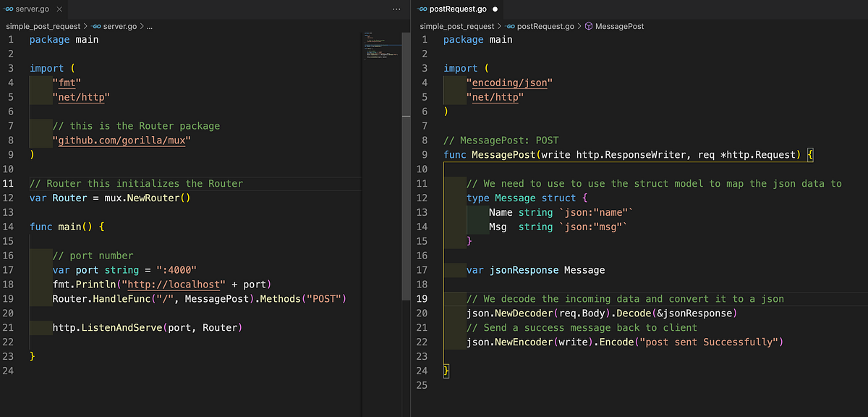Click the folder icon area of simple_post_request breadcrumb
The width and height of the screenshot is (868, 417).
(42, 26)
